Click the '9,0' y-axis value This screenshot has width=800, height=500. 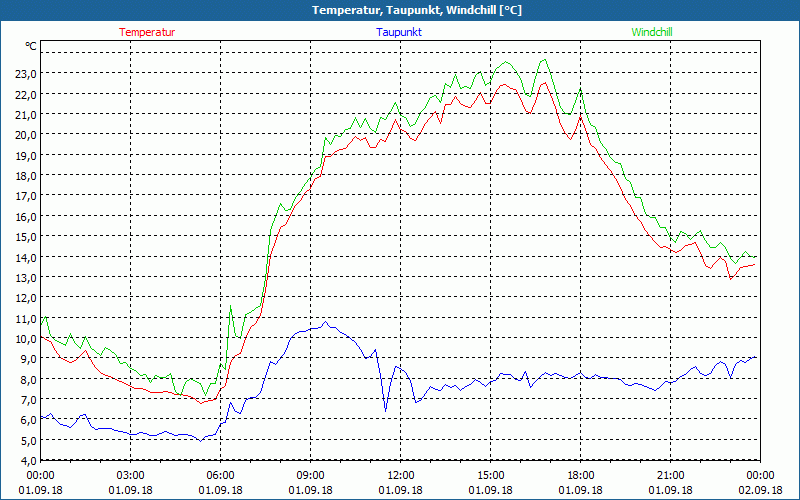point(29,359)
